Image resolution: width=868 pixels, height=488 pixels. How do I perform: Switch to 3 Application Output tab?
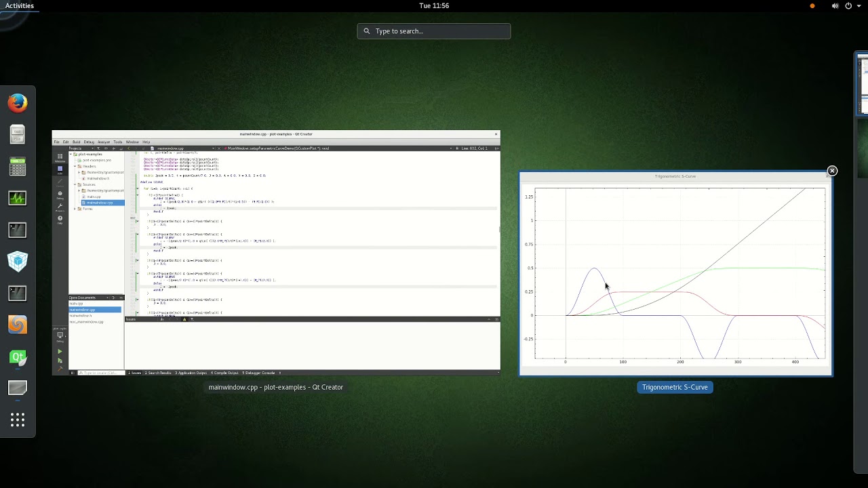click(191, 373)
